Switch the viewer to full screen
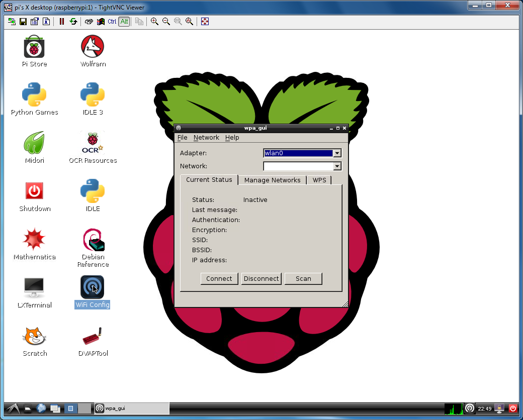This screenshot has width=523, height=420. click(205, 22)
